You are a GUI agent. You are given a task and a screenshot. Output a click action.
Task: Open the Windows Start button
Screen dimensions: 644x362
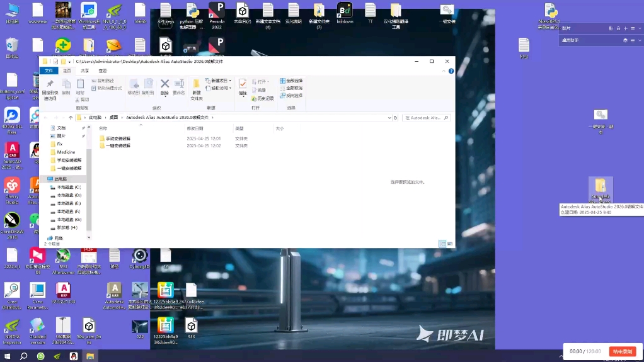coord(7,356)
